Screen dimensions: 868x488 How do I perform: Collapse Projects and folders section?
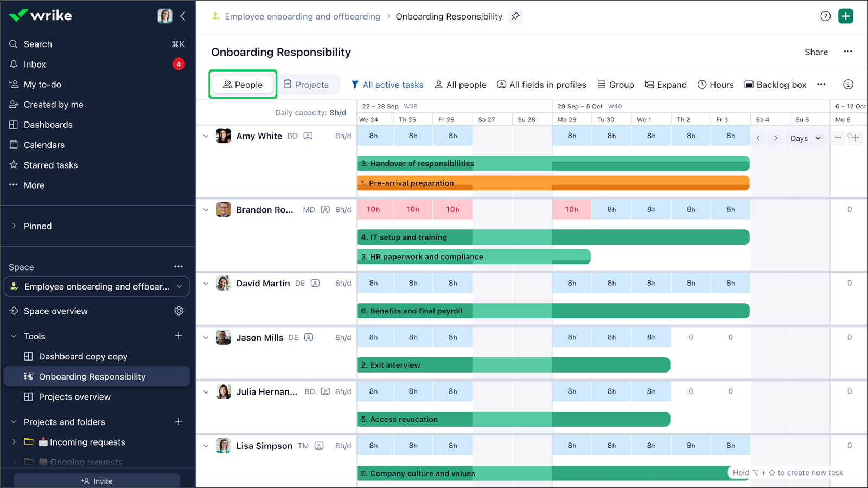[x=14, y=422]
